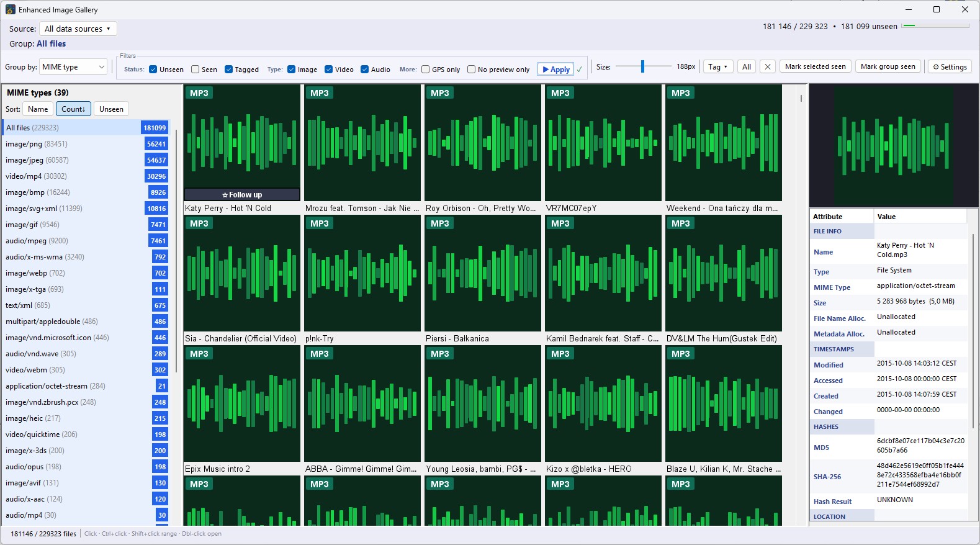This screenshot has width=980, height=545.
Task: Open the Source All data sources dropdown
Action: point(78,29)
